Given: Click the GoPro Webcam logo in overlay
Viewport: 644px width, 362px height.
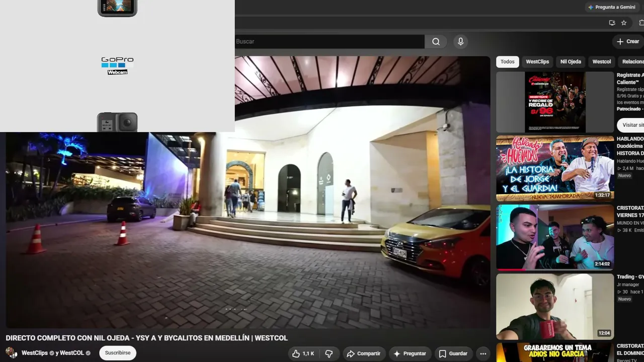Looking at the screenshot, I should [117, 66].
